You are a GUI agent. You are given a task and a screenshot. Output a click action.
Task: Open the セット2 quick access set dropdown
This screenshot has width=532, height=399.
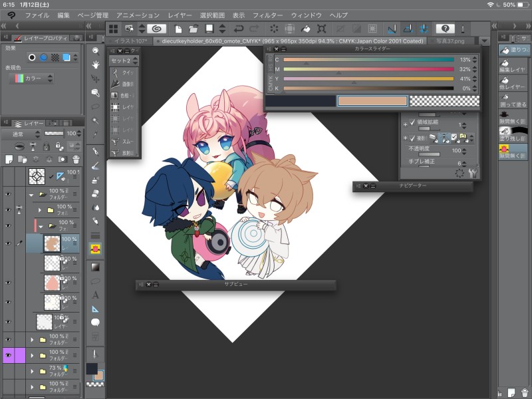pyautogui.click(x=124, y=61)
